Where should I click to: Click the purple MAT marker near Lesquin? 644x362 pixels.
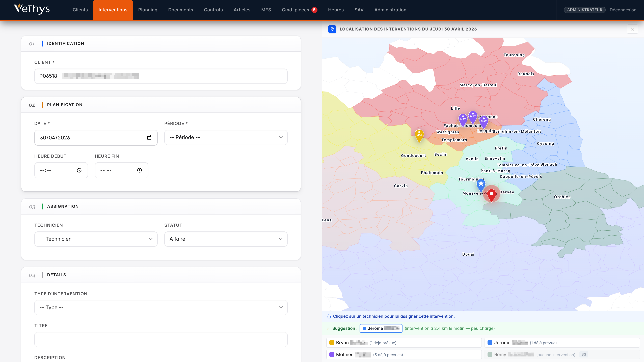click(484, 122)
